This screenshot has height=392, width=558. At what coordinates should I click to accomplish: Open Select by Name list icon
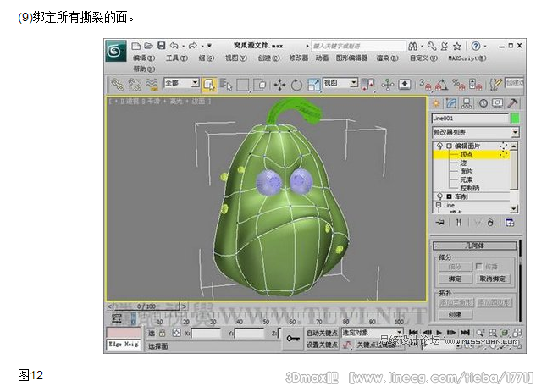coord(226,85)
